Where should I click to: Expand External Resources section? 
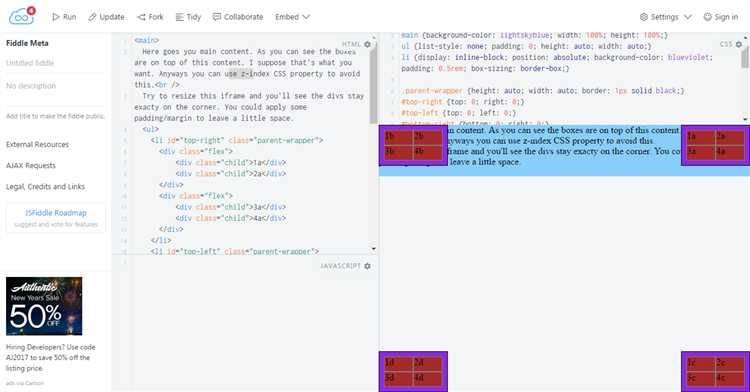[x=37, y=144]
